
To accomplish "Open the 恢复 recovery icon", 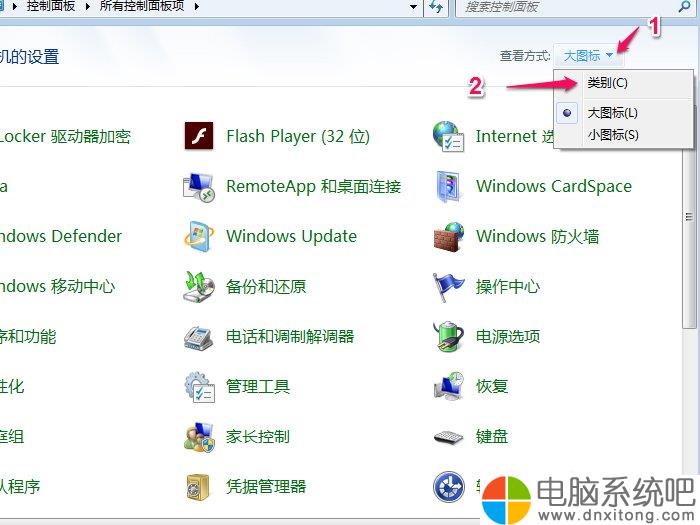I will click(x=449, y=386).
